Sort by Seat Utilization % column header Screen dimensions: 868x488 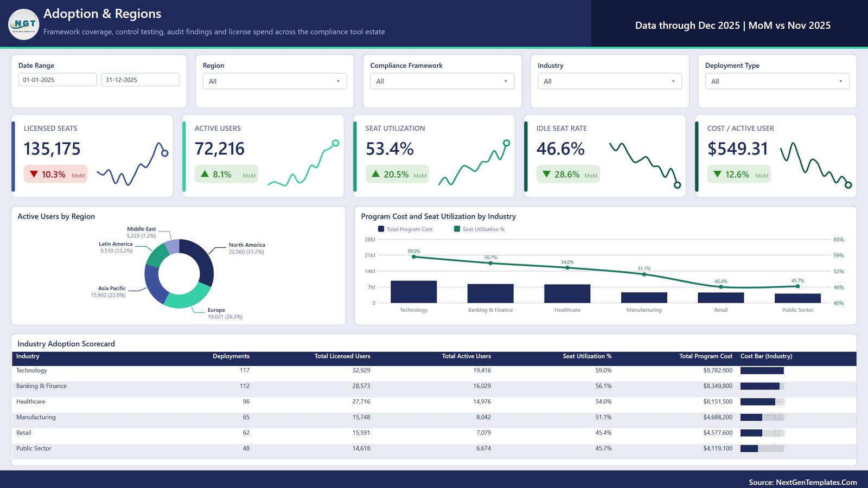(587, 356)
